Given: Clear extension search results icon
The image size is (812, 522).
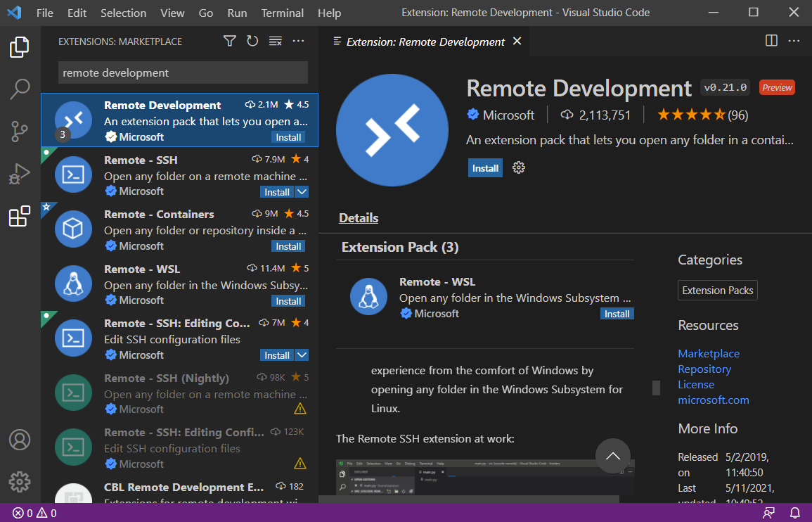Looking at the screenshot, I should click(275, 41).
